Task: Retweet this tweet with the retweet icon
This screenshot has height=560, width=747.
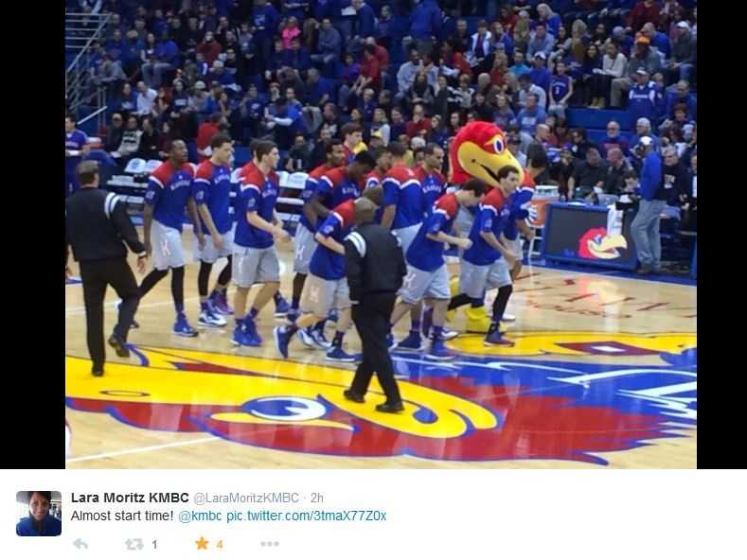Action: [x=133, y=544]
